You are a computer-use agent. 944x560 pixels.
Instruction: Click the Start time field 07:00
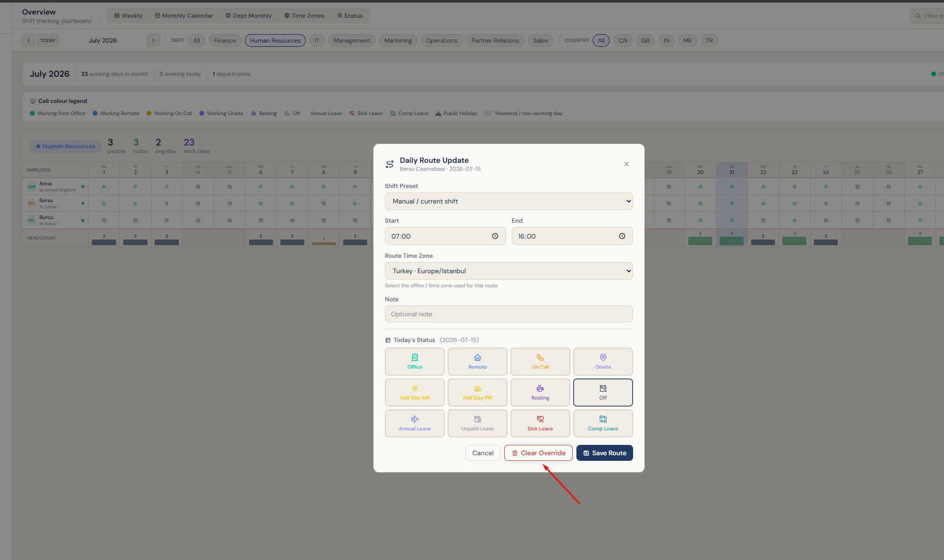point(445,236)
